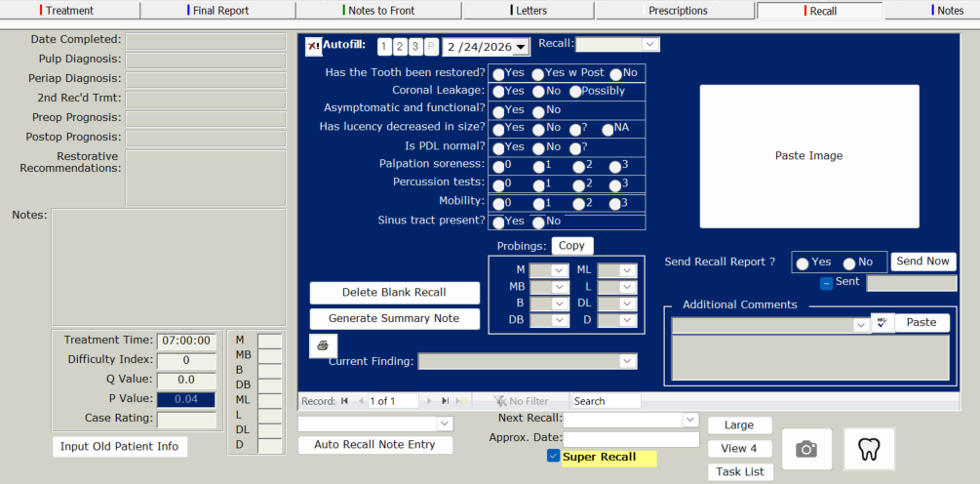
Task: Switch to the Prescriptions tab
Action: (678, 11)
